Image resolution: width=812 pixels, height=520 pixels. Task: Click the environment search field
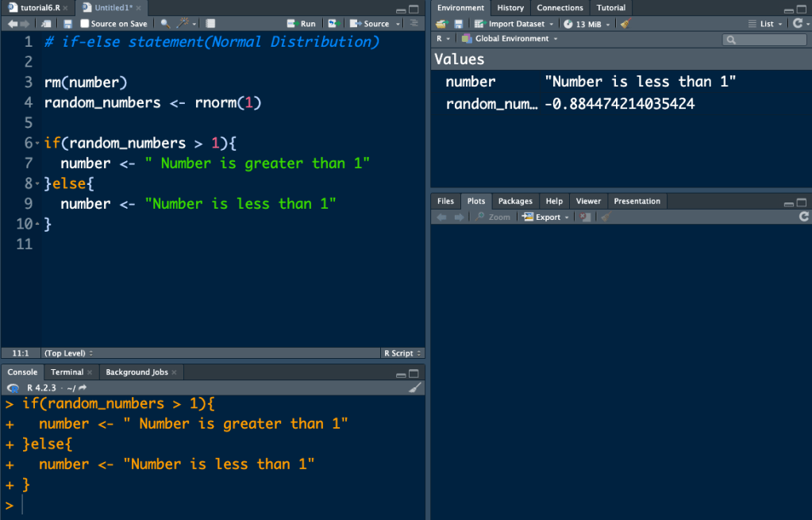point(764,39)
